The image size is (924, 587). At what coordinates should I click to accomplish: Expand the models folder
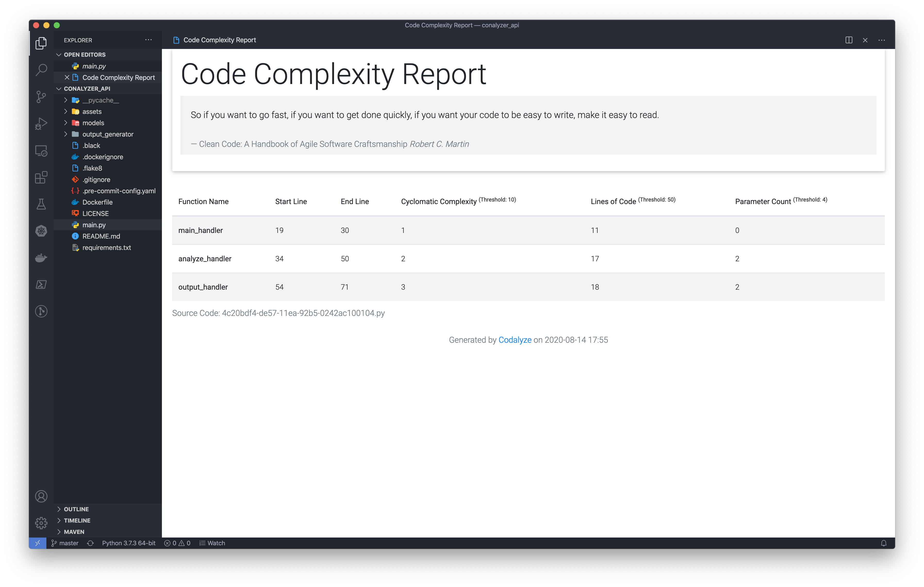coord(93,123)
